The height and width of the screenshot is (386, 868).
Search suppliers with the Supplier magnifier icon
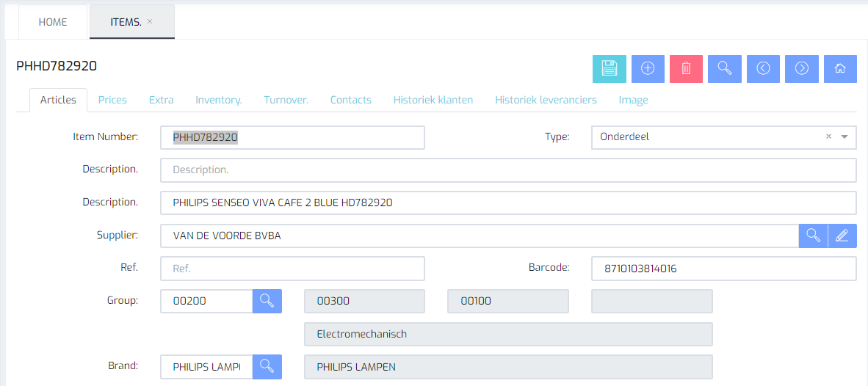coord(813,236)
